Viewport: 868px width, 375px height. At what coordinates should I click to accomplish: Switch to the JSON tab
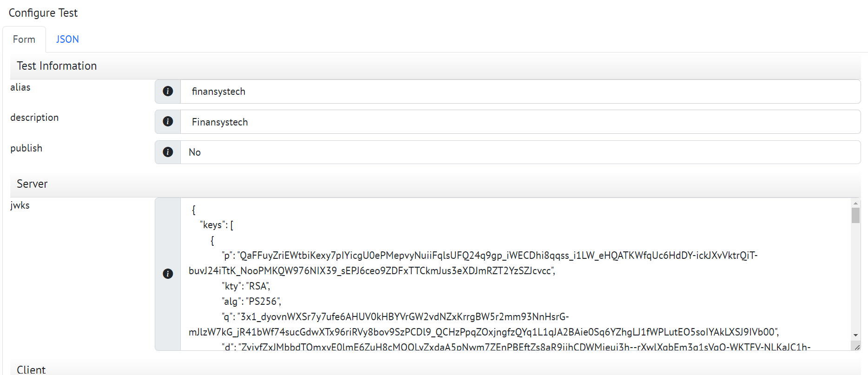click(67, 39)
